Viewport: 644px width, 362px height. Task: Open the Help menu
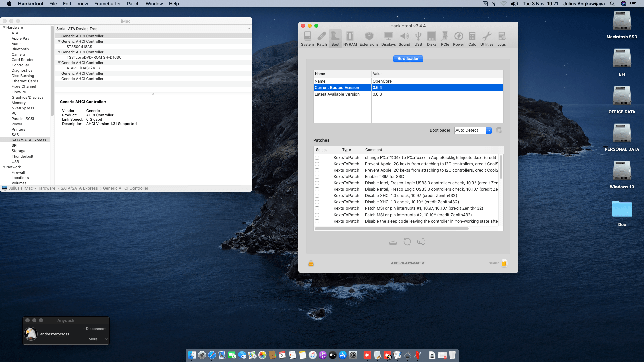click(174, 4)
